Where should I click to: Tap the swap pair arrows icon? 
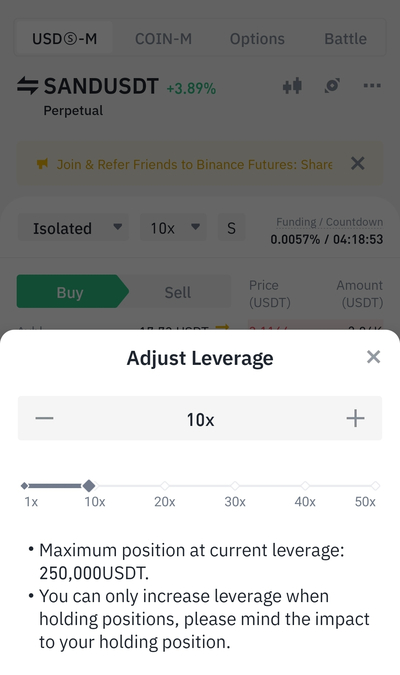(x=28, y=85)
